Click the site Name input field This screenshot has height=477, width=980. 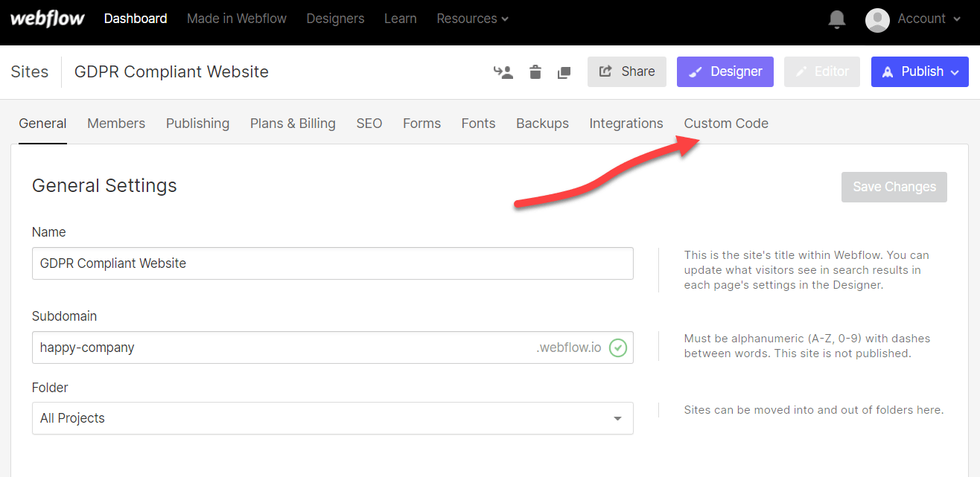[x=333, y=263]
